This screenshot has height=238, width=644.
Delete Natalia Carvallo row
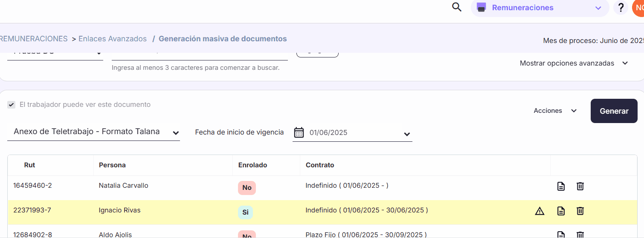pos(580,186)
